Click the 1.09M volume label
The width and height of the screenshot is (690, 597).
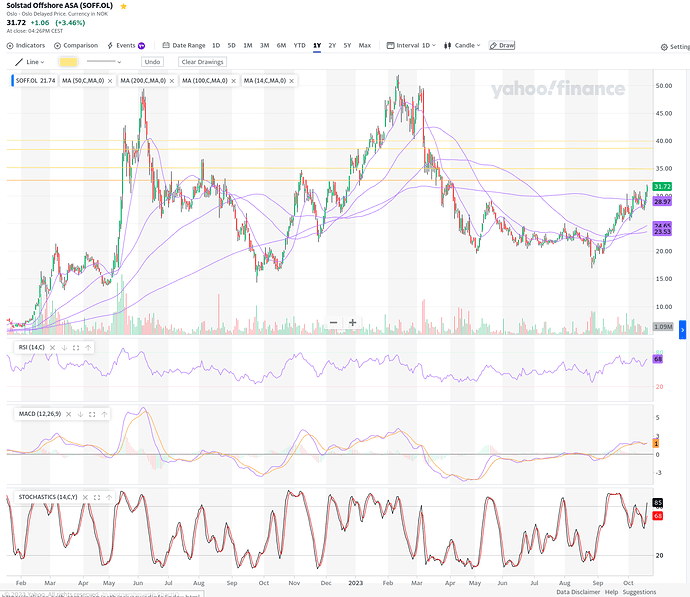tap(663, 327)
